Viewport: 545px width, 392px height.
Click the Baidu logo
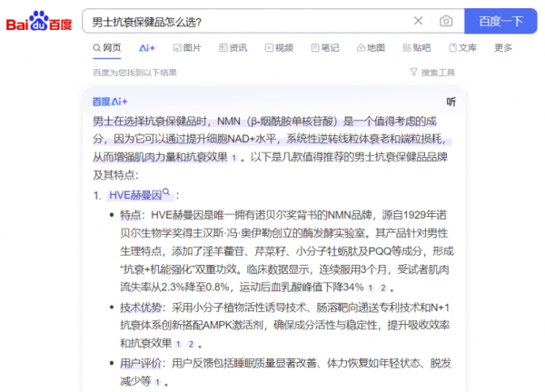[39, 21]
